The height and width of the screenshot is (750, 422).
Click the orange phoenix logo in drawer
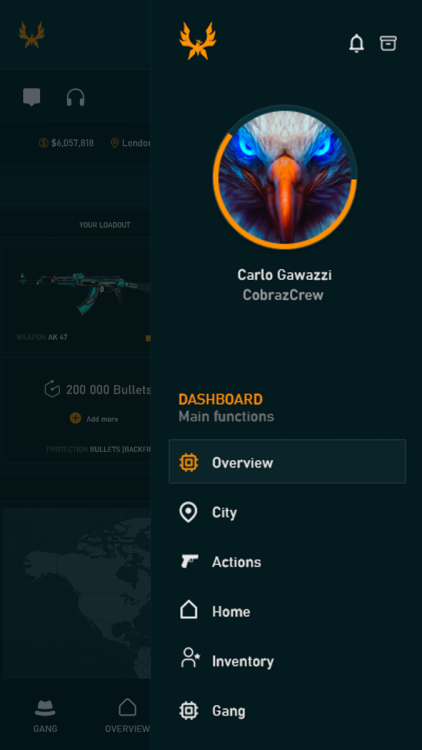[x=198, y=41]
